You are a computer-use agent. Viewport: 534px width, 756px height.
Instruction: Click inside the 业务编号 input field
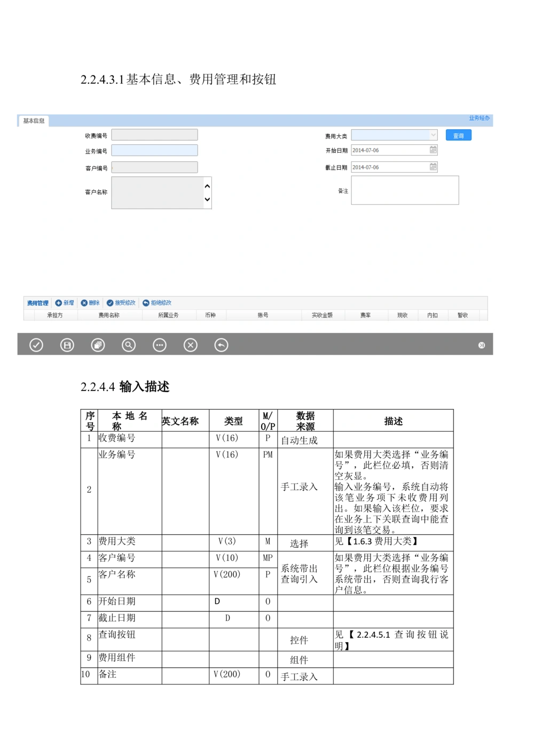click(155, 150)
